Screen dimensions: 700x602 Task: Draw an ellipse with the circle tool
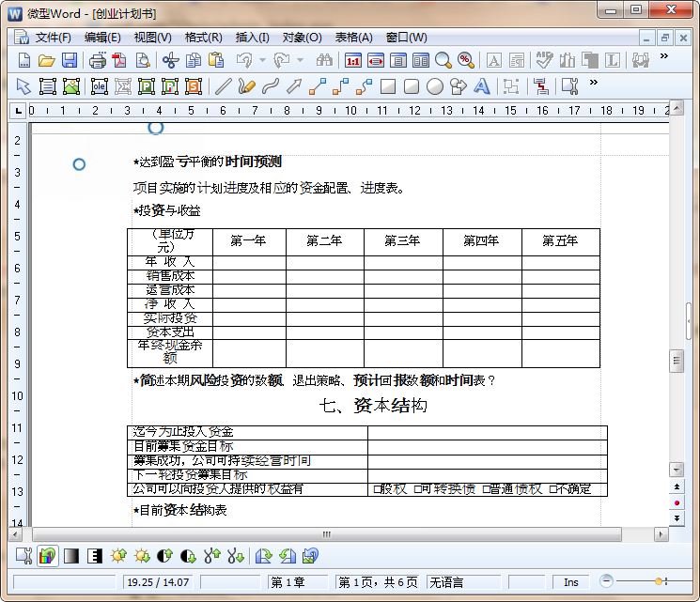[x=435, y=86]
